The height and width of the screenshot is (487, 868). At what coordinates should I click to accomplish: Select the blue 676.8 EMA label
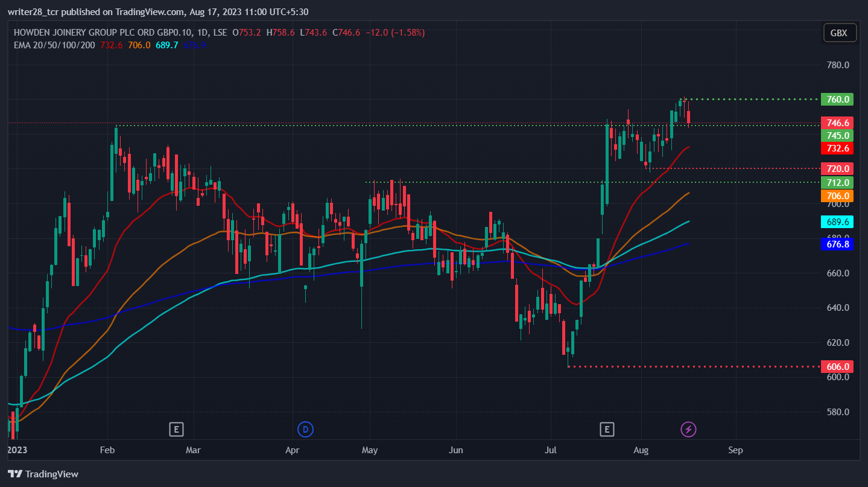pos(837,244)
